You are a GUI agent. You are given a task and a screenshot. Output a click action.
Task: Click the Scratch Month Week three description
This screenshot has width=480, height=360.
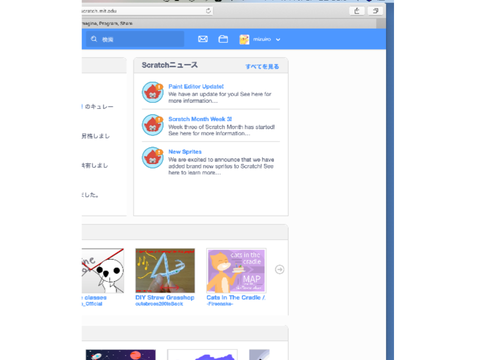pyautogui.click(x=221, y=130)
